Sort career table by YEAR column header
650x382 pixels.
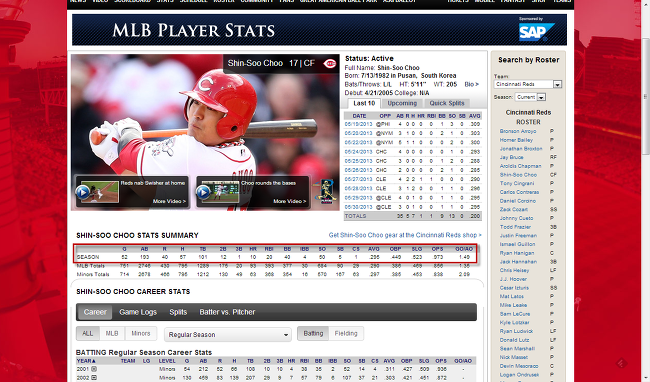[86, 361]
